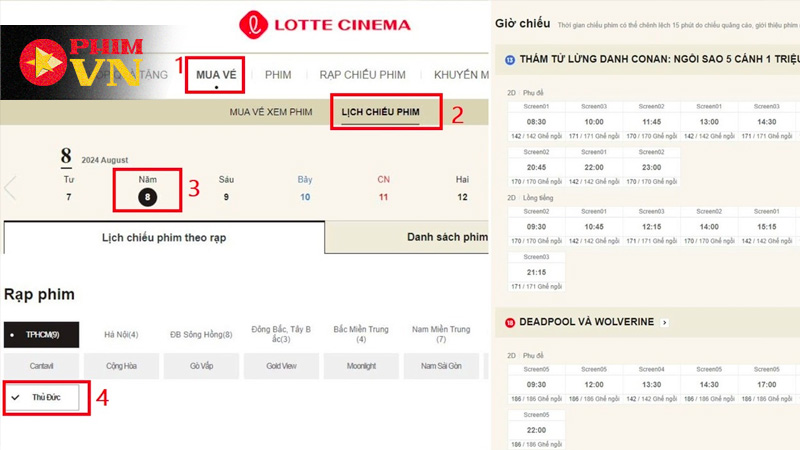
Task: Click Deadpool age rating 18 badge
Action: pos(510,322)
